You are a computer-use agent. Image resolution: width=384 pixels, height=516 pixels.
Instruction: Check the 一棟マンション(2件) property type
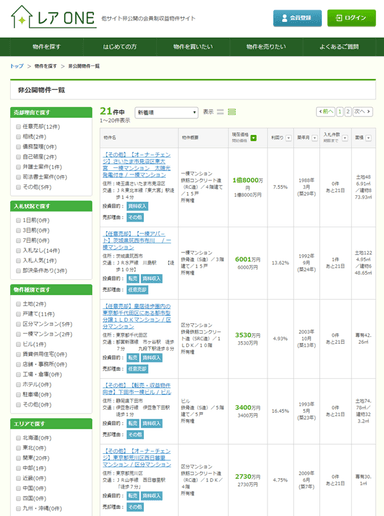(x=18, y=334)
